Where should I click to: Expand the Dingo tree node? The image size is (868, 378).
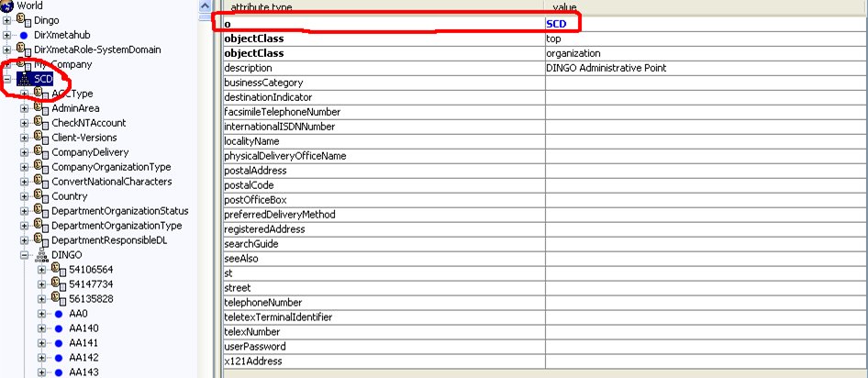pos(6,20)
